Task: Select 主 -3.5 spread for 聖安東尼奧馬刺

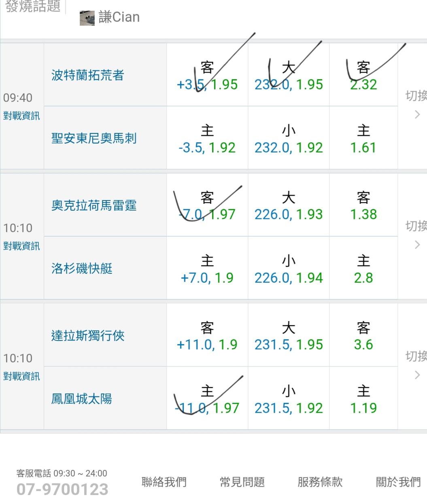Action: tap(207, 139)
